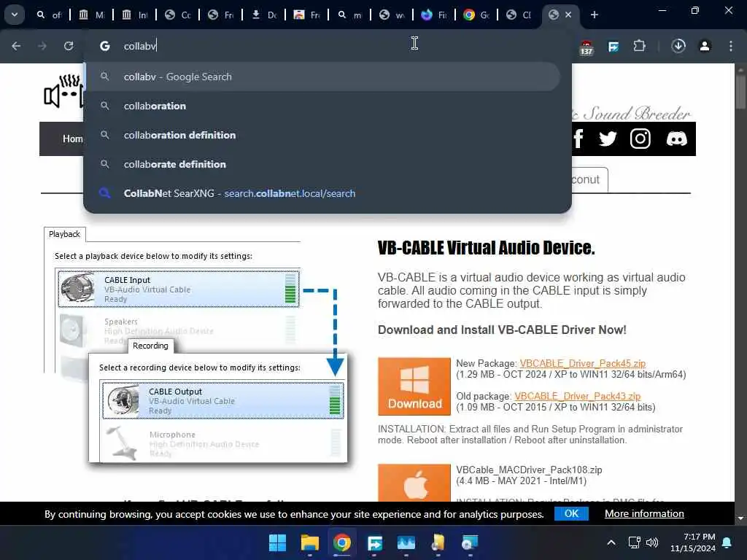Open the blue flag app in taskbar
This screenshot has height=560, width=747.
(x=374, y=542)
